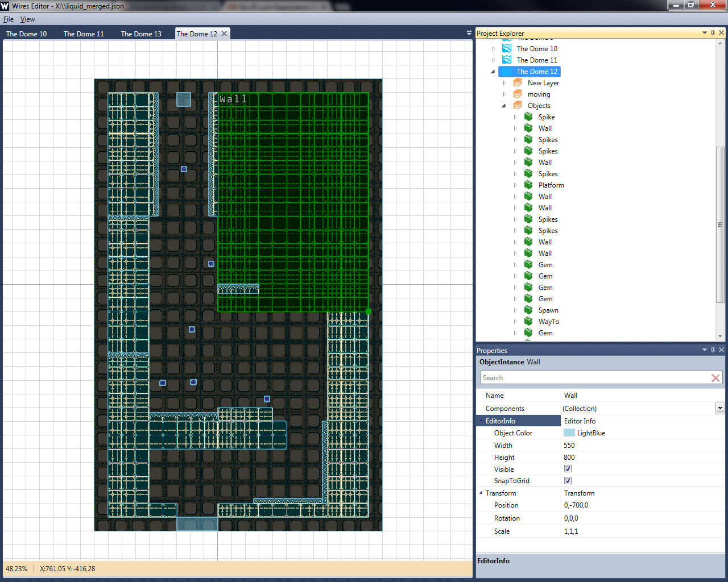
Task: Click the layer icon next to moving
Action: point(518,94)
